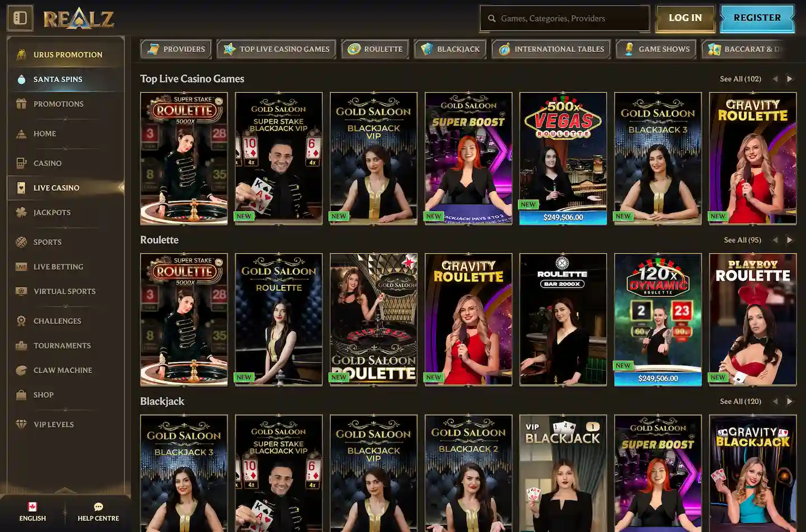806x532 pixels.
Task: Switch to the Blackjack filter tab
Action: [450, 49]
